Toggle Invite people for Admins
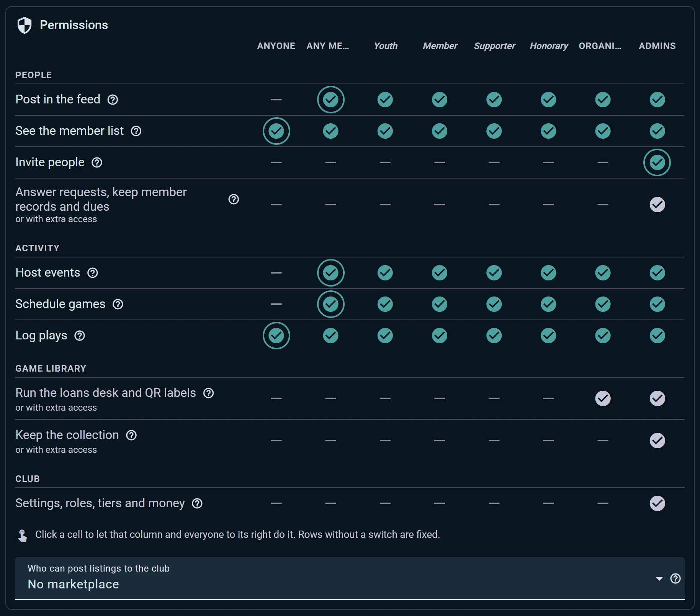This screenshot has width=700, height=616. coord(657,162)
